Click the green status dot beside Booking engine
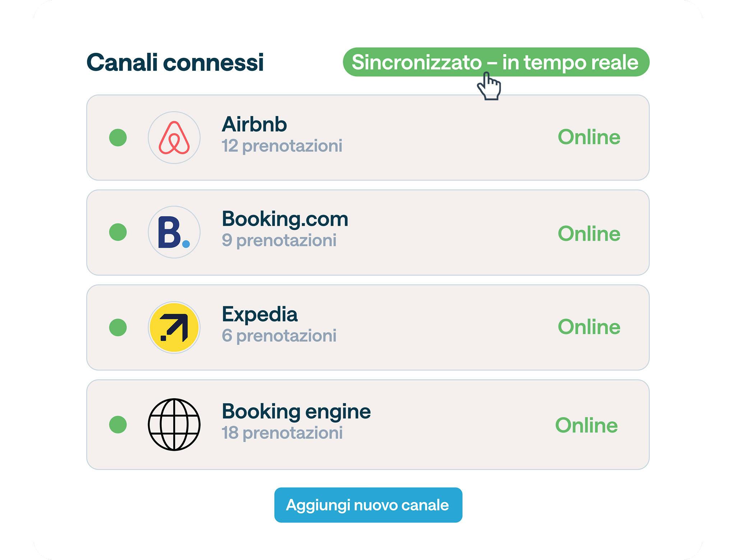 coord(118,424)
